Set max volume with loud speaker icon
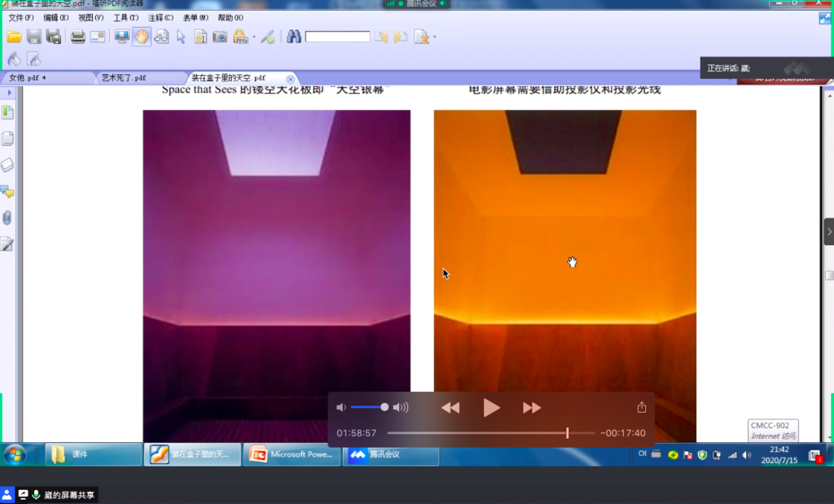Viewport: 834px width, 504px height. [x=401, y=407]
